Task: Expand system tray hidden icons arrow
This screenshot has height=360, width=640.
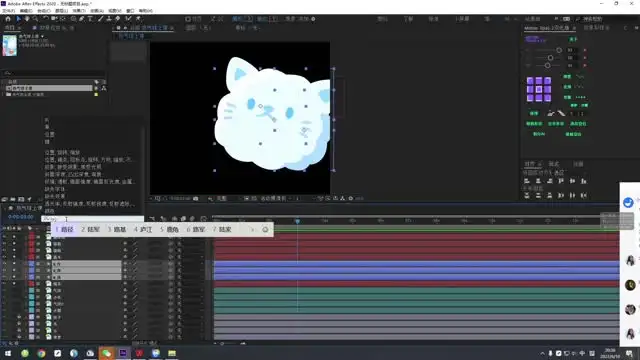Action: point(542,353)
